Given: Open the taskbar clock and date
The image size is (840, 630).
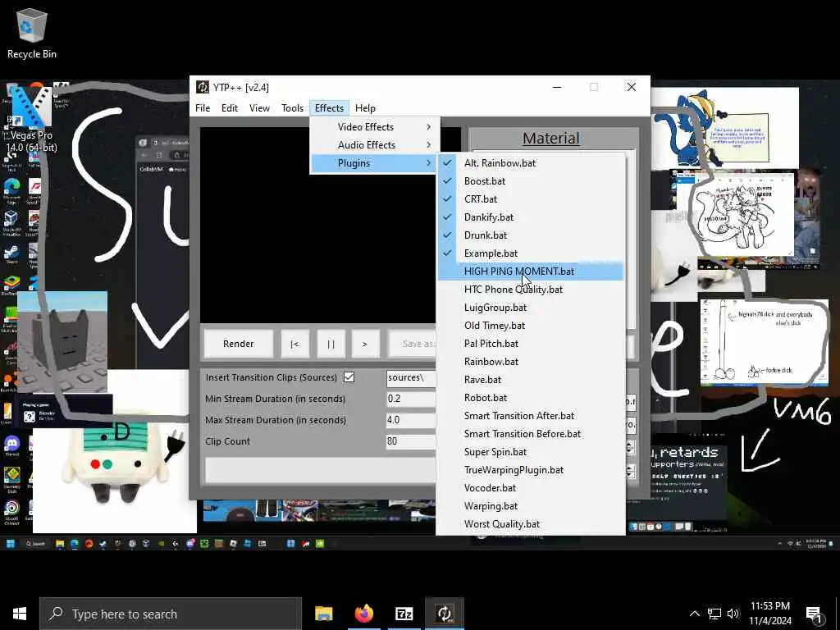Looking at the screenshot, I should (x=769, y=614).
